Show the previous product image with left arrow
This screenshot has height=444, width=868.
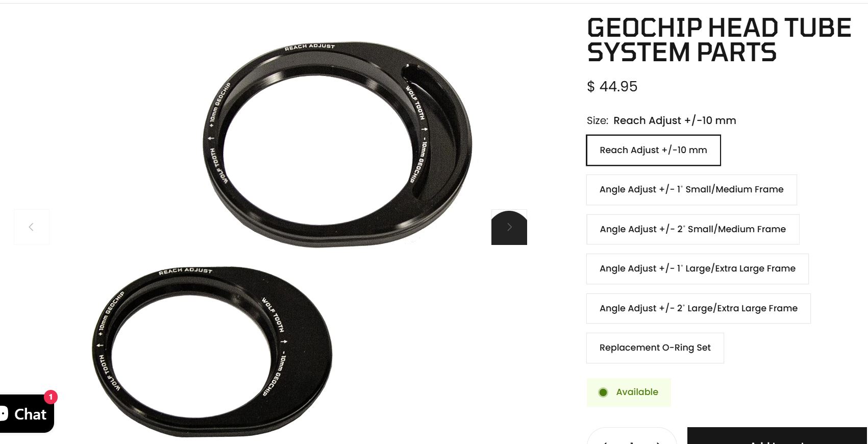[32, 227]
